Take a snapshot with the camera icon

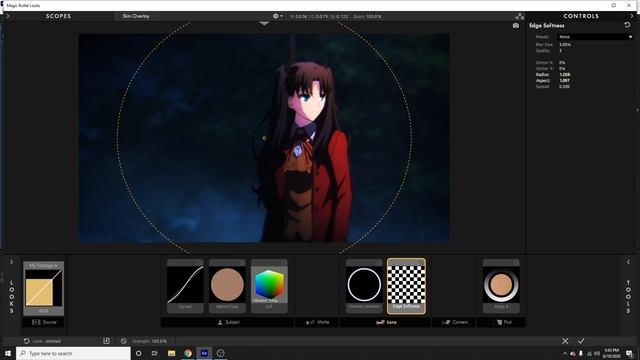516,26
